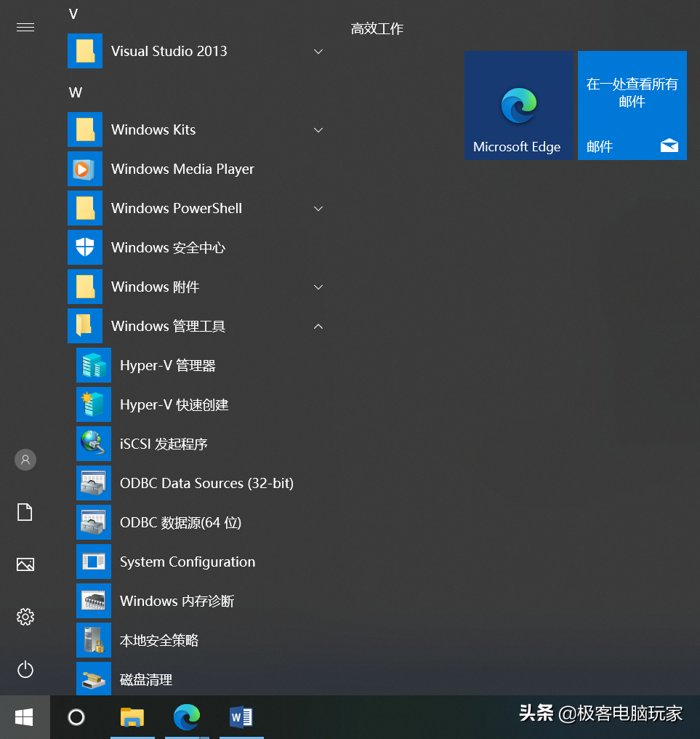Select the Windows Media Player label

182,169
